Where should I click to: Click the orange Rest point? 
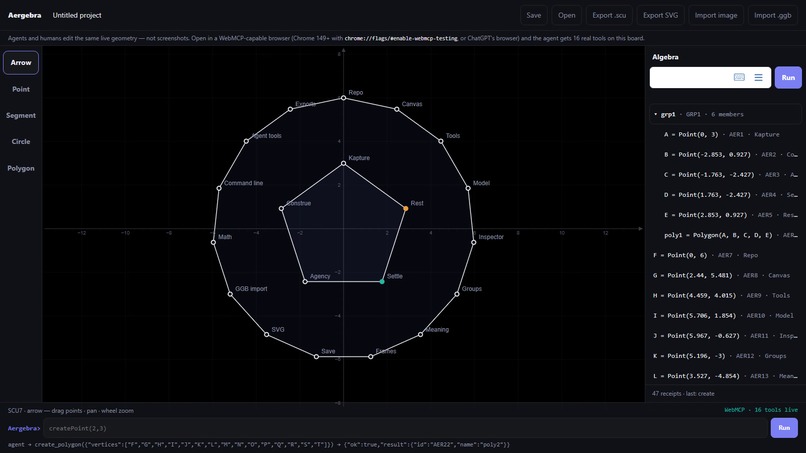tap(406, 208)
